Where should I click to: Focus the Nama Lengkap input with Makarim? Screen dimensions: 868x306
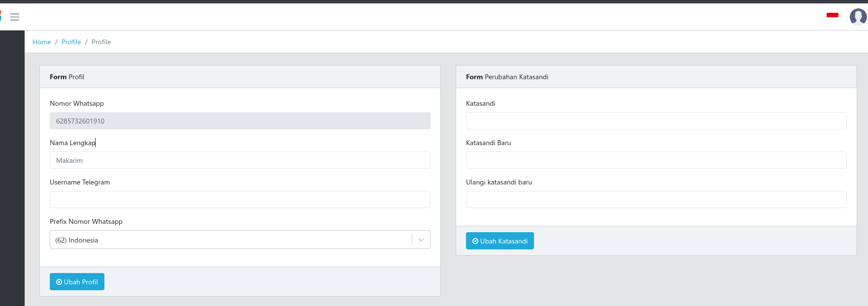pos(240,160)
